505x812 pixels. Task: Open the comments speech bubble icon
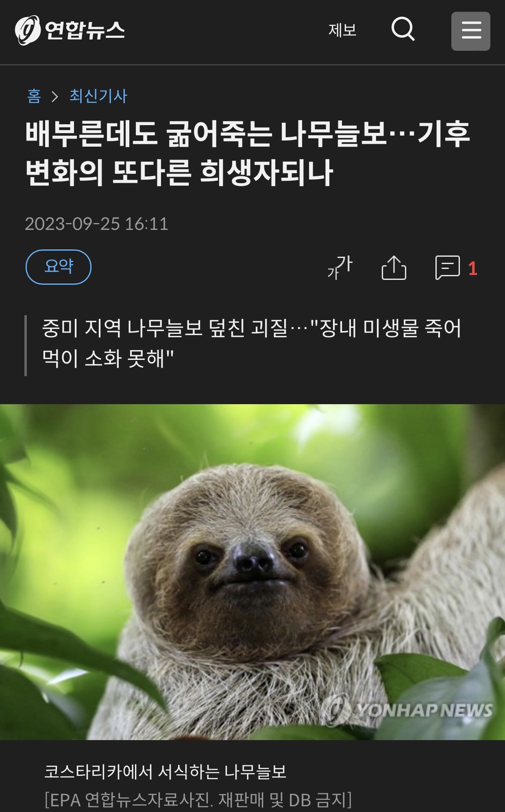[448, 267]
